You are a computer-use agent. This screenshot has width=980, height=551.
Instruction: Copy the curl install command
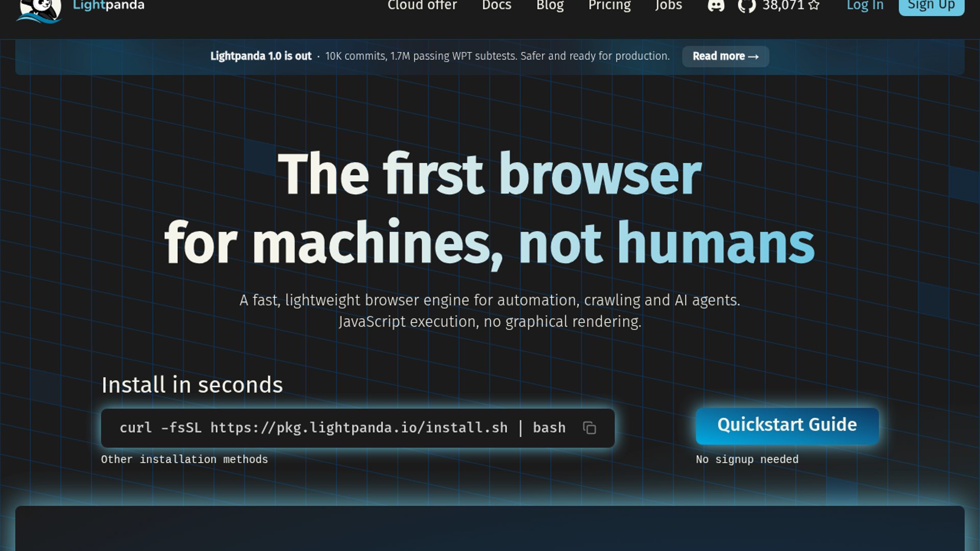tap(590, 428)
